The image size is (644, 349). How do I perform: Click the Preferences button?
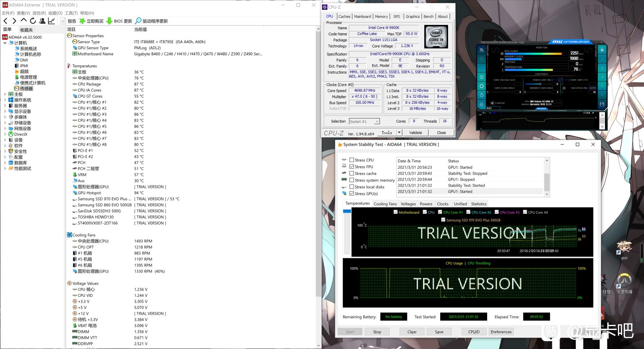[x=501, y=332]
